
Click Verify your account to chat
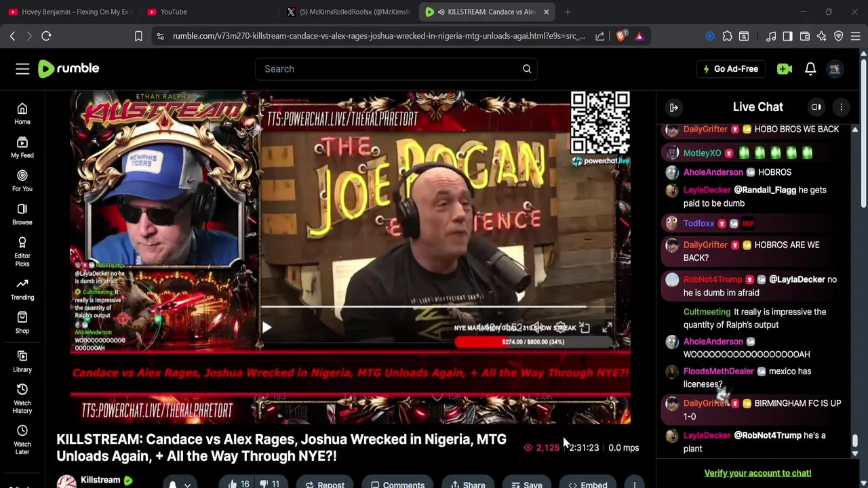(x=757, y=473)
